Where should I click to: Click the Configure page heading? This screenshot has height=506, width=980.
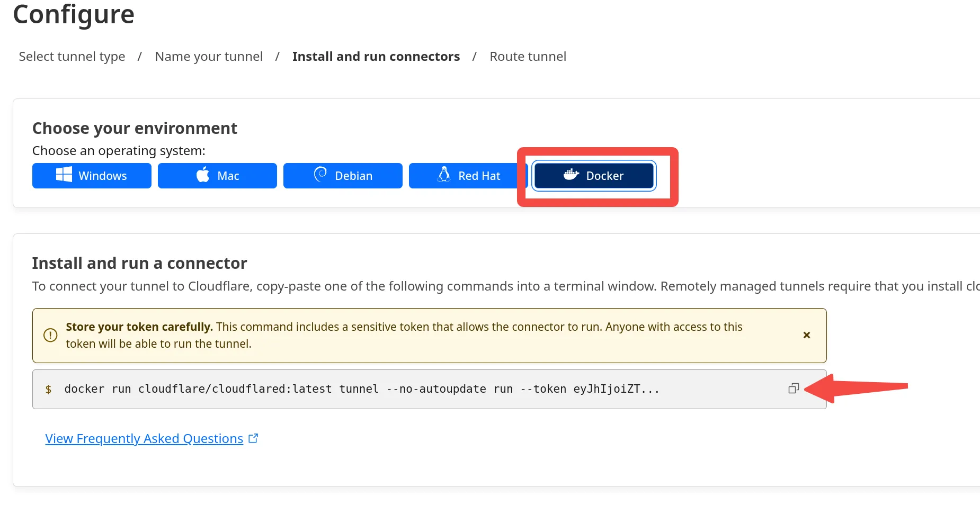coord(74,14)
